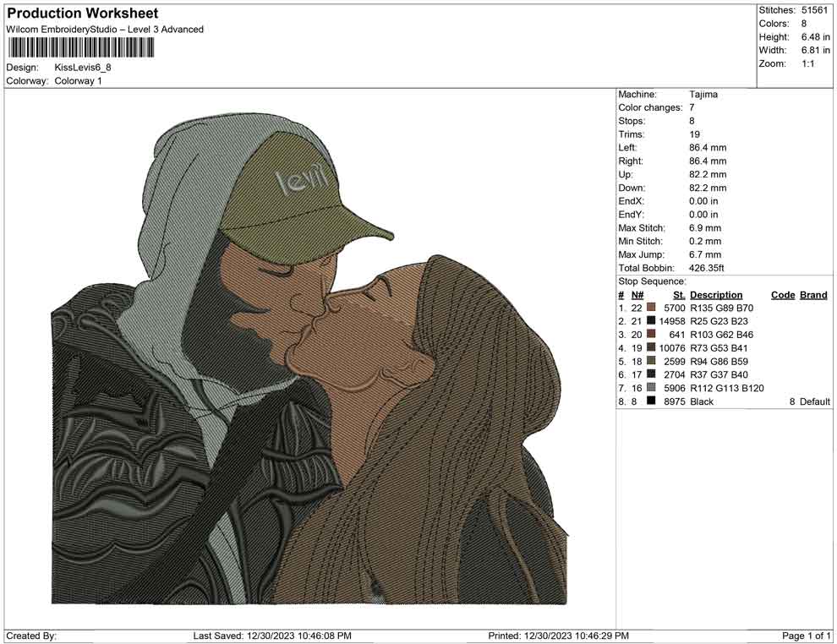Click the "EndY:" label
This screenshot has width=837, height=644.
[631, 215]
